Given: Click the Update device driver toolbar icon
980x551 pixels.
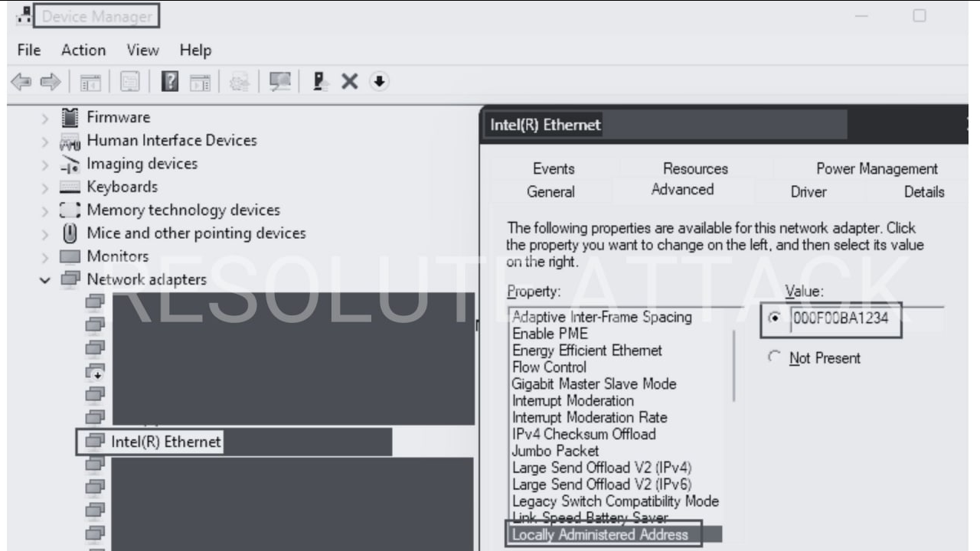Looking at the screenshot, I should click(322, 81).
